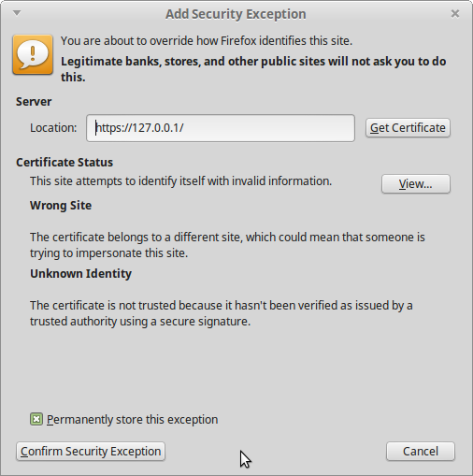Click the 'certificate is not trusted' explanation paragraph
Image resolution: width=473 pixels, height=476 pixels.
coord(222,313)
